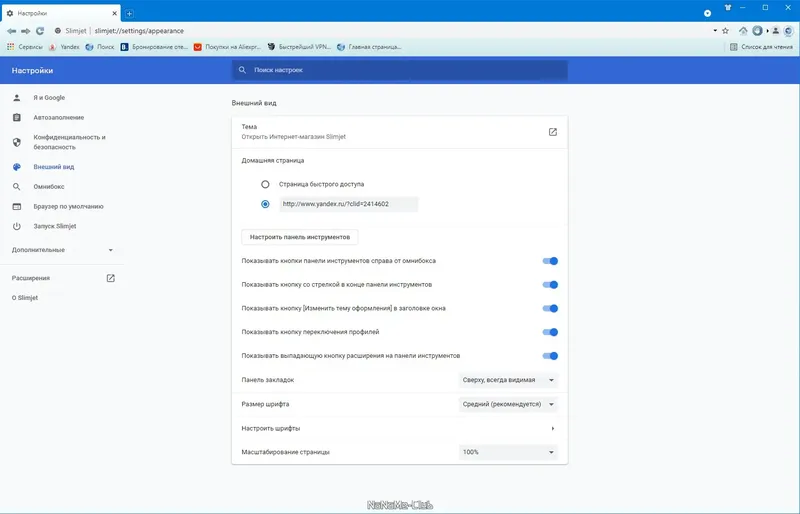Toggle Изменить тему оформления button switch
Screen dimensions: 800x514
click(x=550, y=308)
